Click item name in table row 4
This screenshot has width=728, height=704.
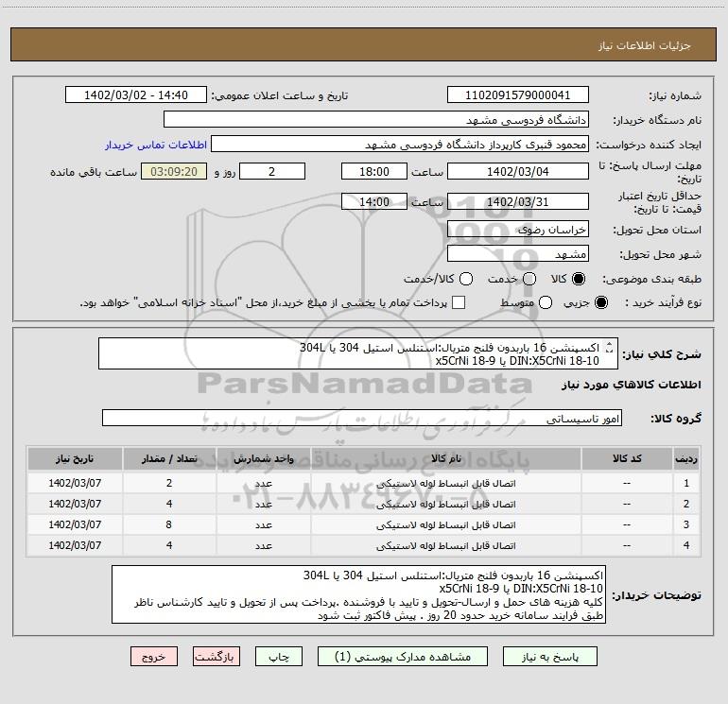[x=445, y=546]
